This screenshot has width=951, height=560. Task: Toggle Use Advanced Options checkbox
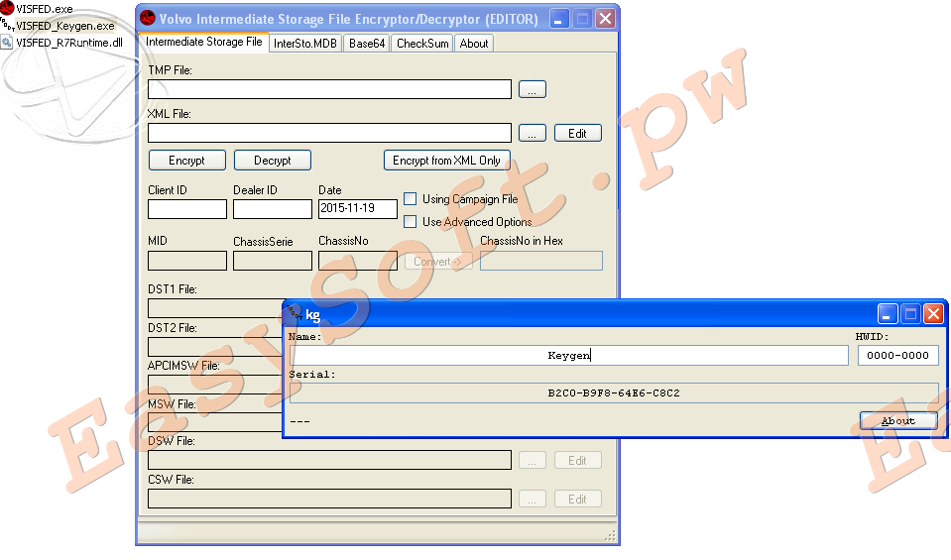pos(411,222)
